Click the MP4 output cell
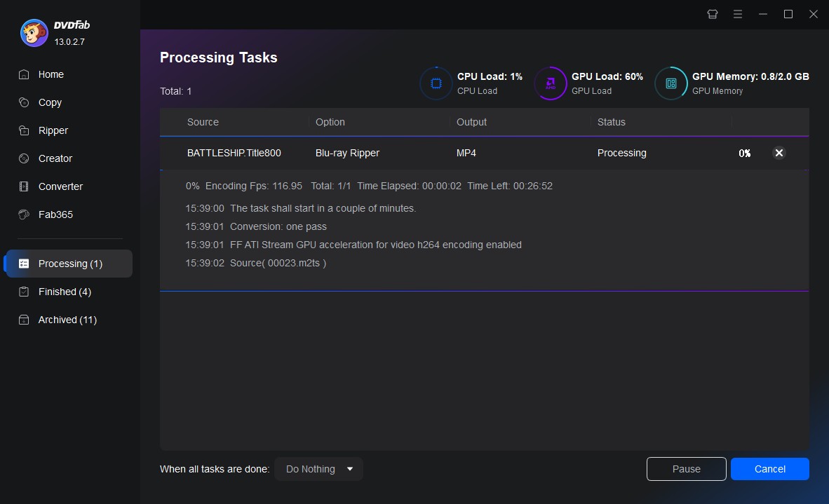The image size is (829, 504). 466,154
